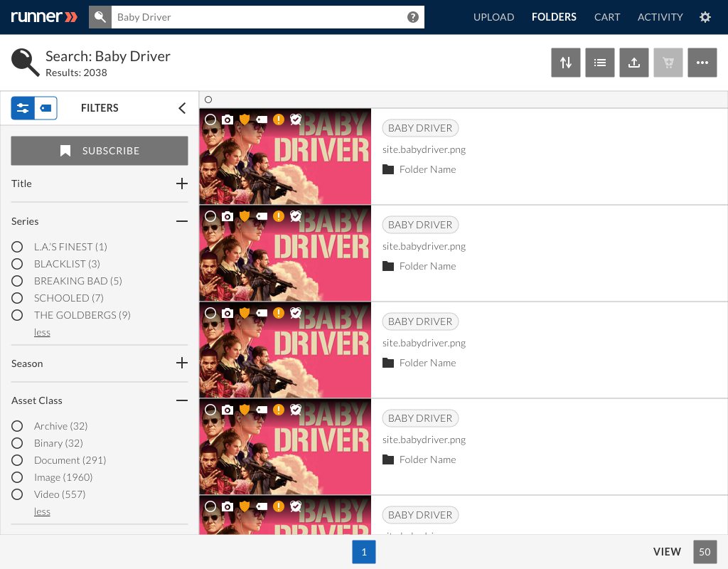Toggle select-all circle above results
728x569 pixels.
[208, 100]
